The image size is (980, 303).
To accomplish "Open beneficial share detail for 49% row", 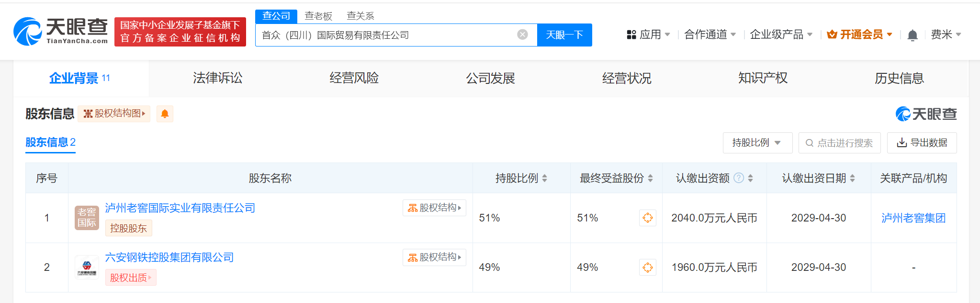I will pyautogui.click(x=648, y=267).
